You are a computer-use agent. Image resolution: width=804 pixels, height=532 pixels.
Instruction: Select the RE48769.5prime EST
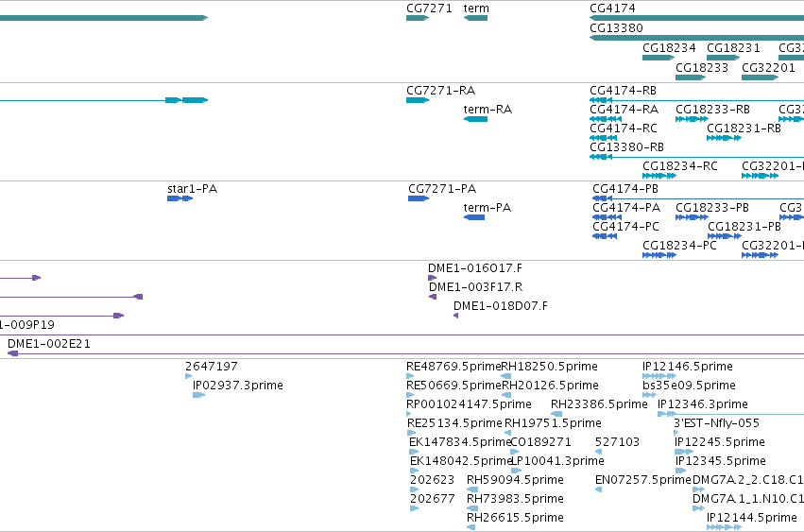(x=409, y=376)
